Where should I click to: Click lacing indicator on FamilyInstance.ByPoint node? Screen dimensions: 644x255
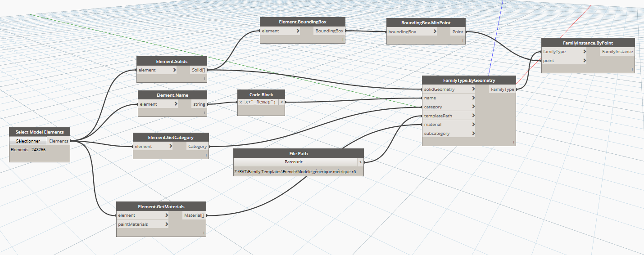click(x=632, y=69)
